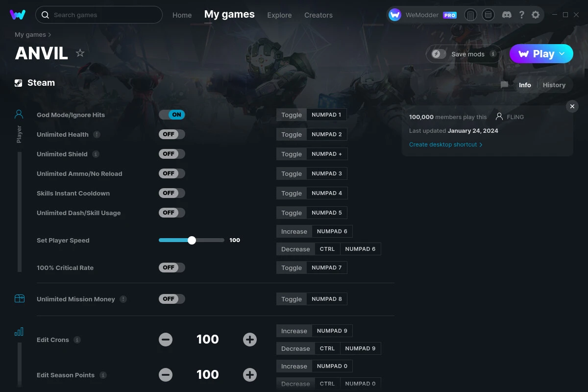Switch to the Info tab

(525, 85)
